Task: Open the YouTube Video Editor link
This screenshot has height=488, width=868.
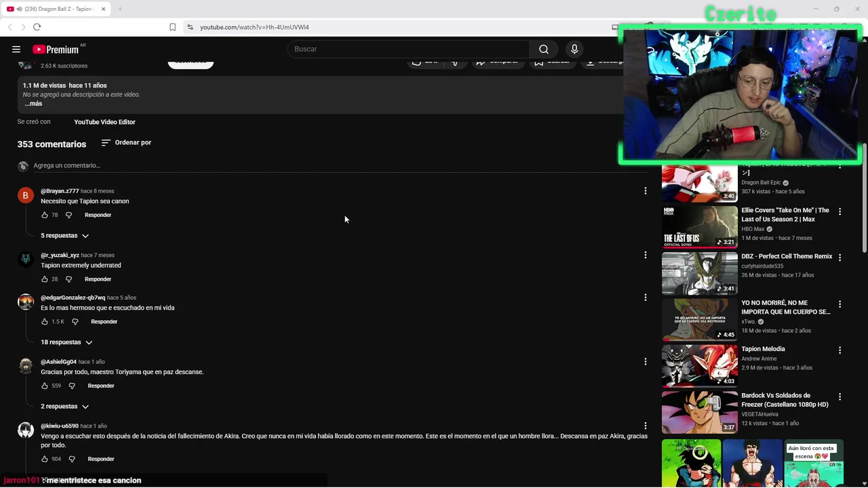Action: [x=104, y=122]
